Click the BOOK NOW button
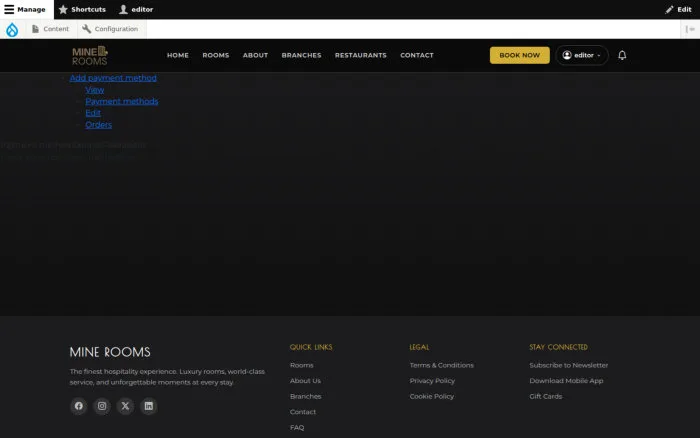 (x=520, y=55)
